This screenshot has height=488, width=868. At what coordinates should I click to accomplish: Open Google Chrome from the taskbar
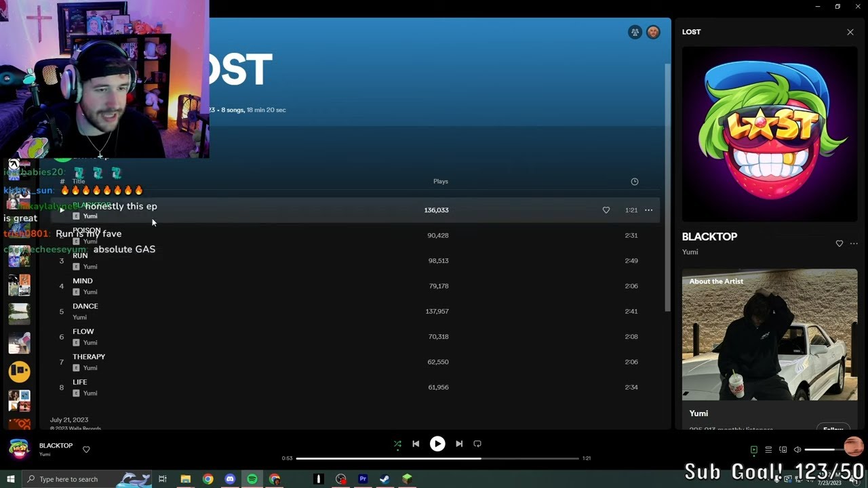tap(208, 479)
